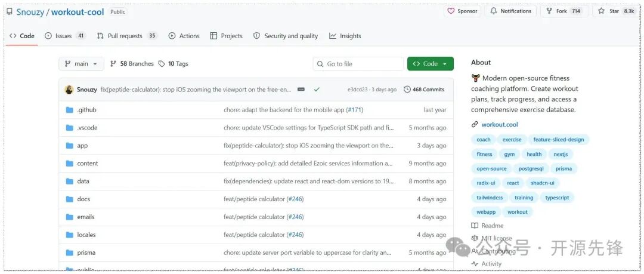644x274 pixels.
Task: Open the .vscode row commit message
Action: coord(309,128)
